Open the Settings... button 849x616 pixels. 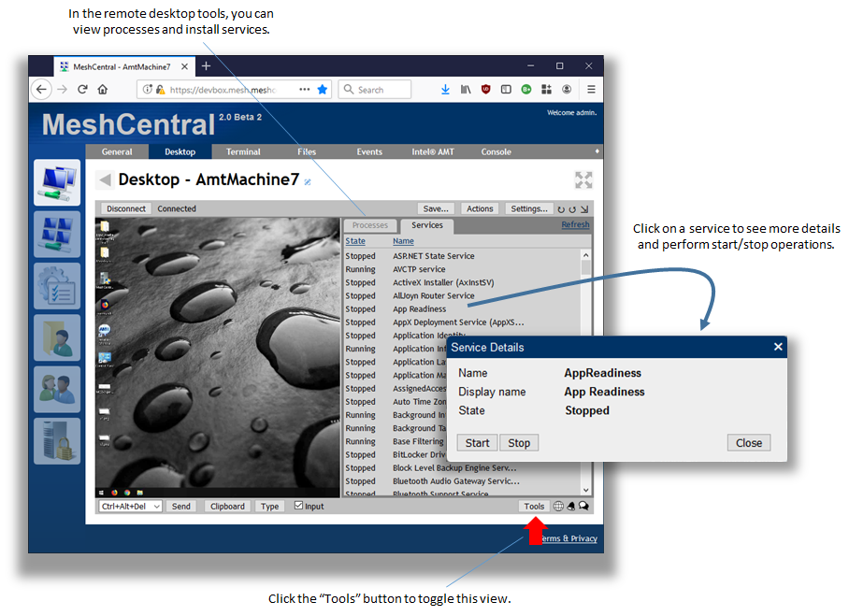(529, 209)
